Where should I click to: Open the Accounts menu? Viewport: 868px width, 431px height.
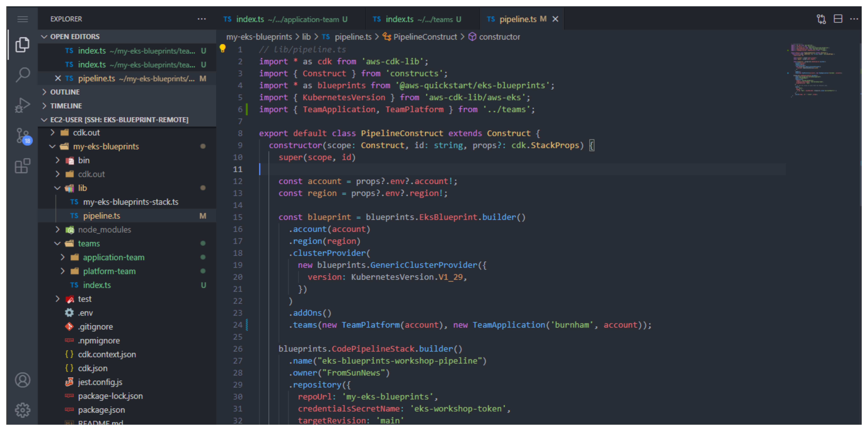pyautogui.click(x=23, y=380)
